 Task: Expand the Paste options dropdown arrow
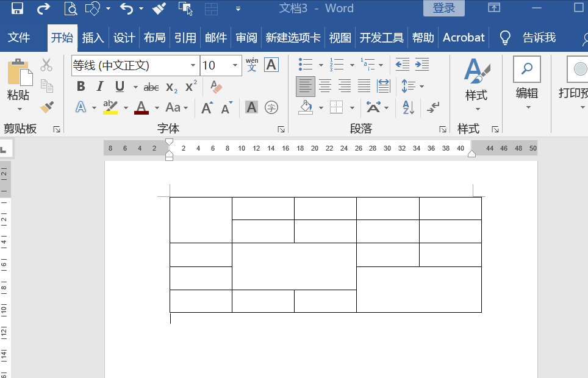(20, 109)
